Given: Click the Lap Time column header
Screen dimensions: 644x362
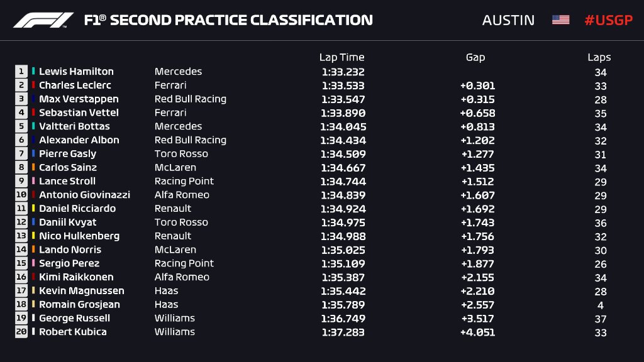Looking at the screenshot, I should point(341,57).
